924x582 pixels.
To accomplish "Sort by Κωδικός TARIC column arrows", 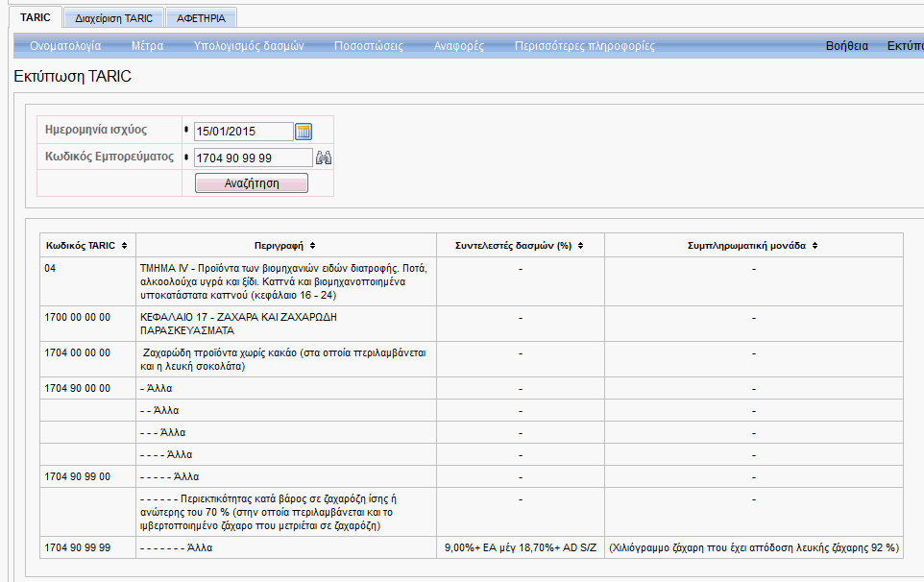I will pos(125,246).
